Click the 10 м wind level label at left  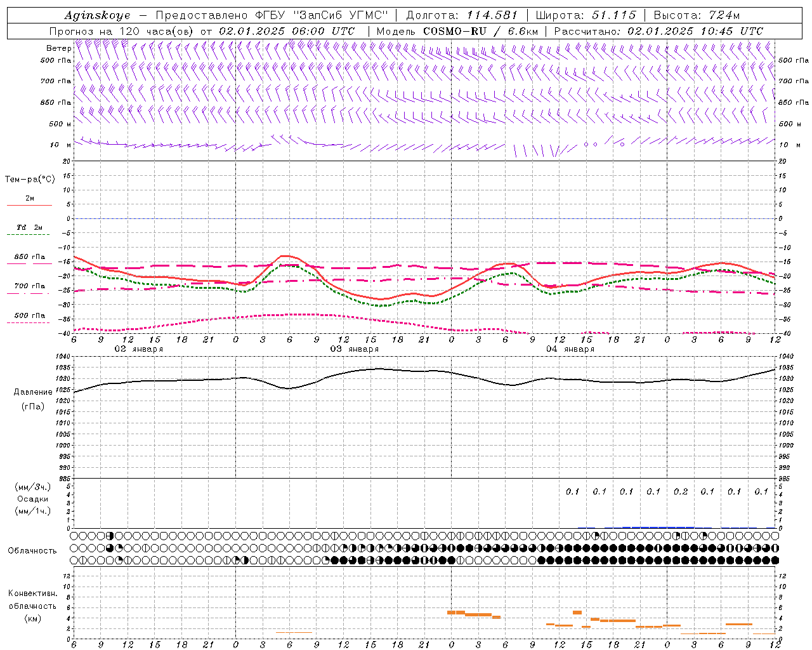pos(61,145)
